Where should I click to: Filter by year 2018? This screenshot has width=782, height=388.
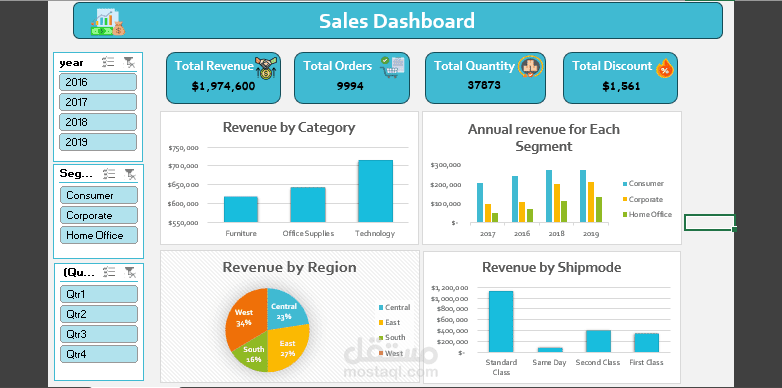[98, 122]
